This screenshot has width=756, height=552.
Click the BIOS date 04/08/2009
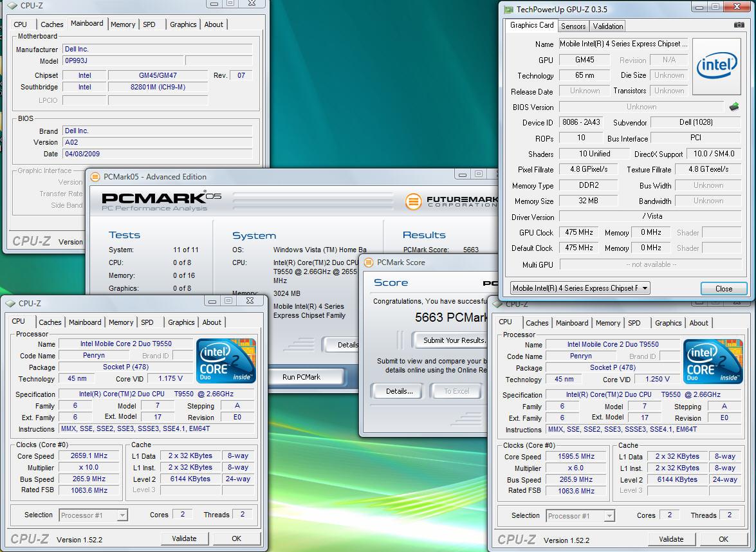157,154
